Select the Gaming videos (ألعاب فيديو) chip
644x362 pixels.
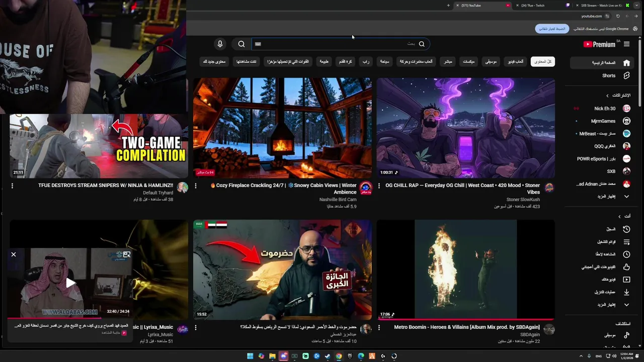point(515,61)
